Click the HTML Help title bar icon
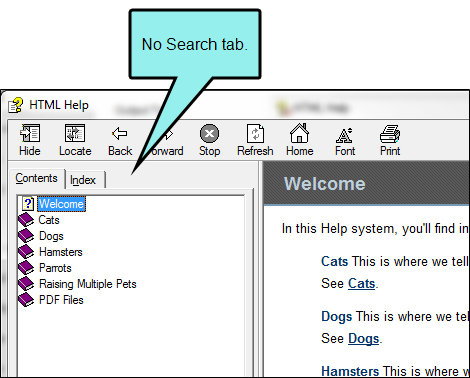 [x=16, y=105]
